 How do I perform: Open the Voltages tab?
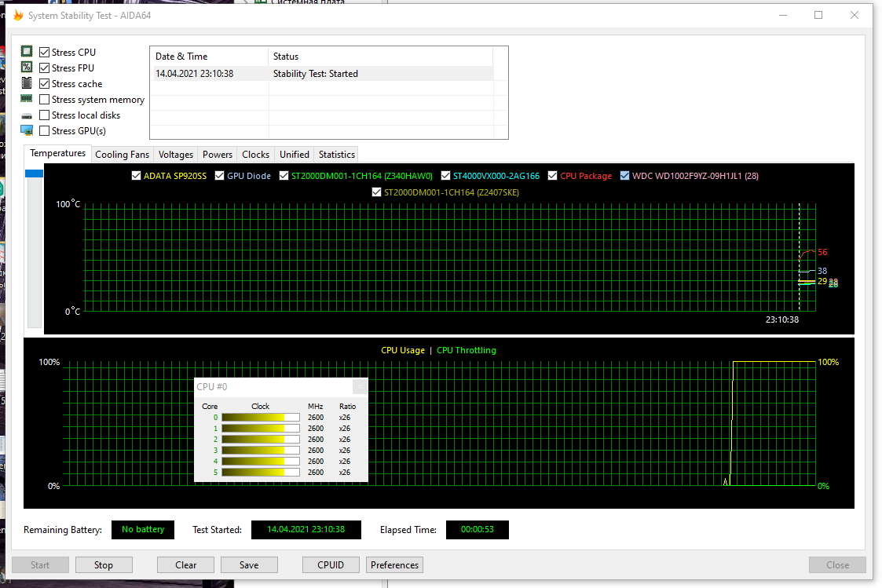pos(175,155)
